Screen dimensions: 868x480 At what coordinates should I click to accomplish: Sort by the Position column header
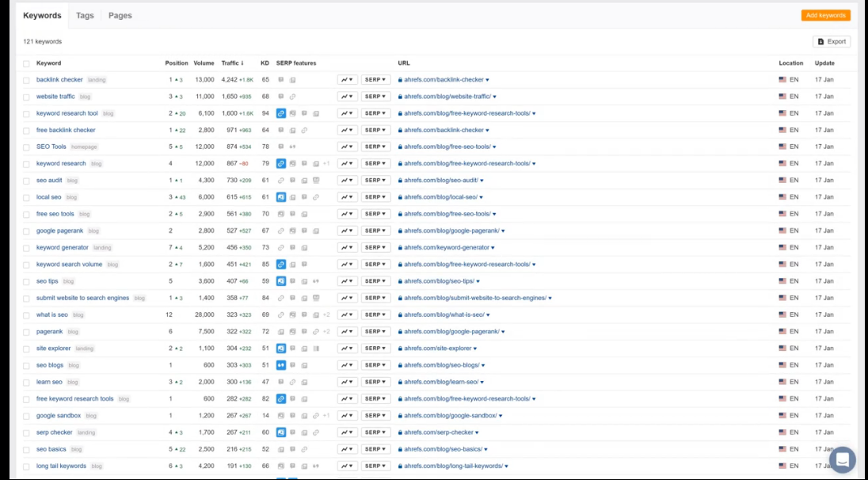pyautogui.click(x=177, y=63)
